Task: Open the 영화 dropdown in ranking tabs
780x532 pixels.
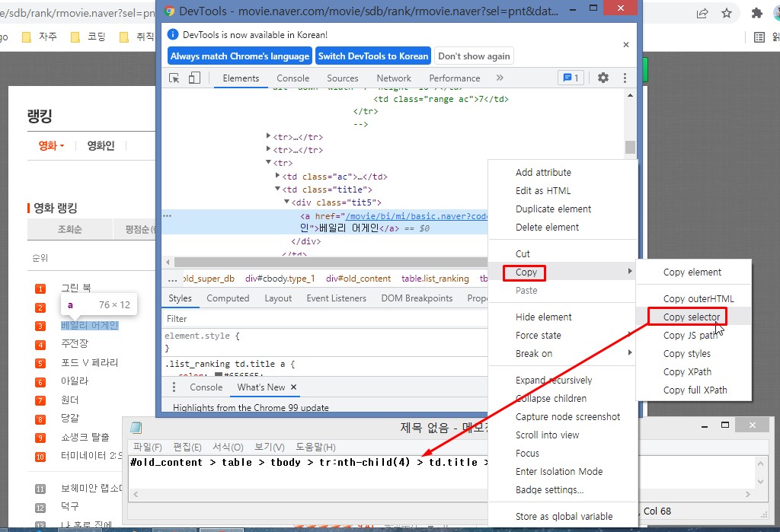Action: tap(51, 145)
